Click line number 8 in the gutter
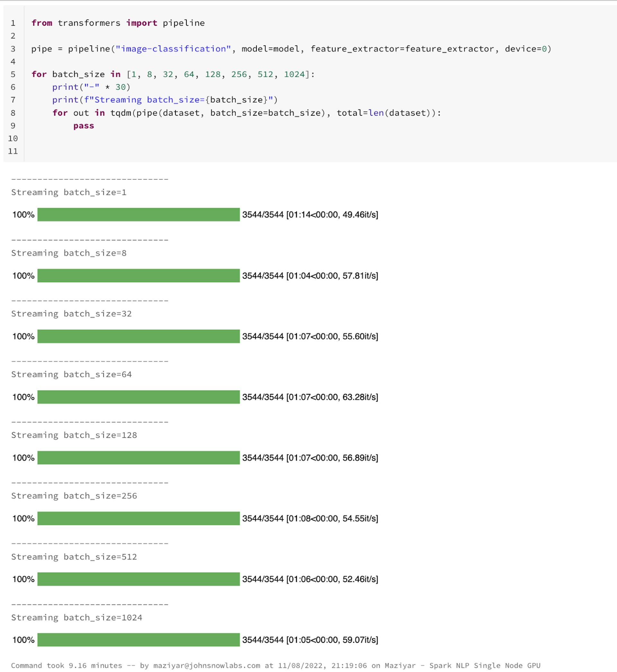The height and width of the screenshot is (672, 617). [13, 113]
